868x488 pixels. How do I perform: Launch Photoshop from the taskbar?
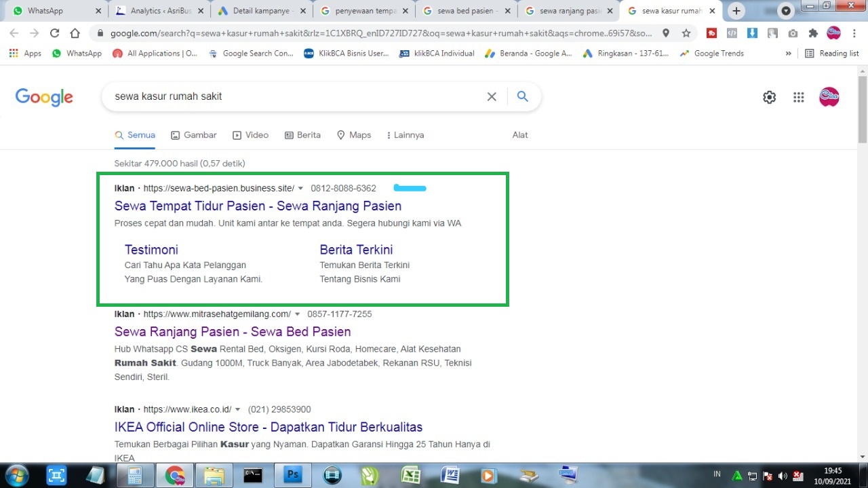pos(293,475)
